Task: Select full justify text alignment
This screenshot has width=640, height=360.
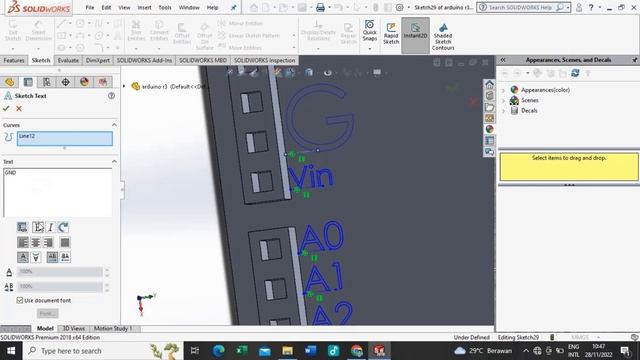Action: 64,243
